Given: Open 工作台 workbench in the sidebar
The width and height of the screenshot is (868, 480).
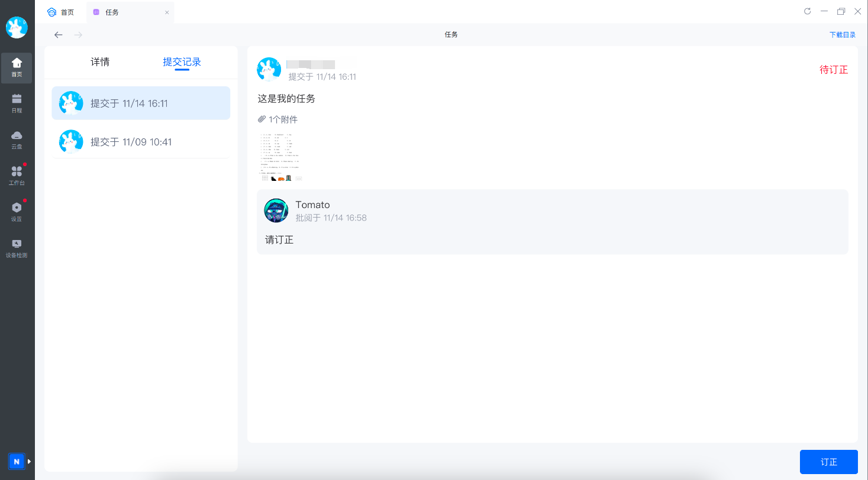Looking at the screenshot, I should pyautogui.click(x=17, y=176).
